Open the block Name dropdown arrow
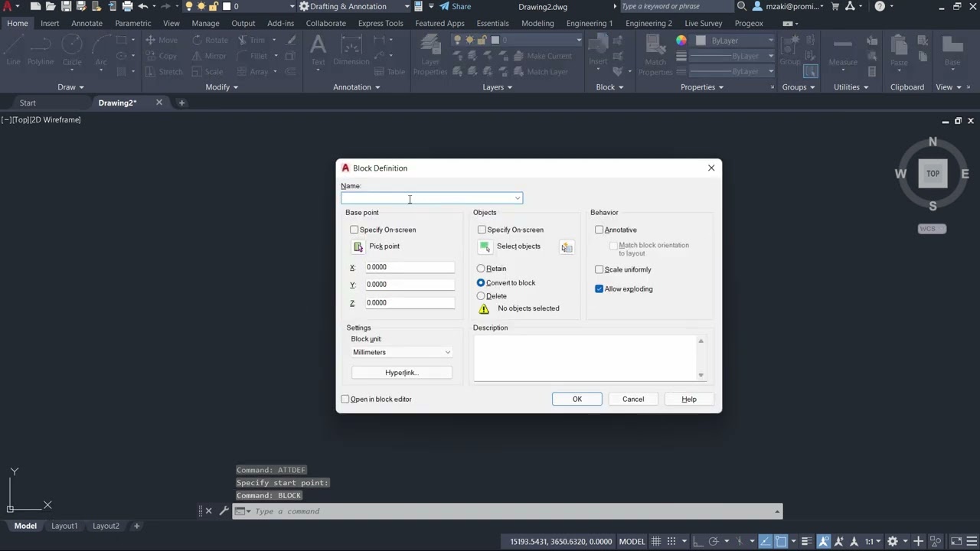 [x=518, y=199]
